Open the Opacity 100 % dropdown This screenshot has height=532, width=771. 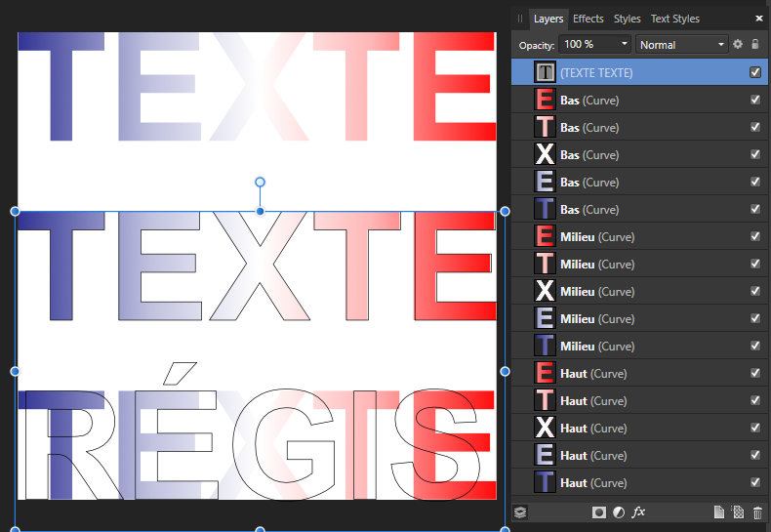pyautogui.click(x=624, y=44)
